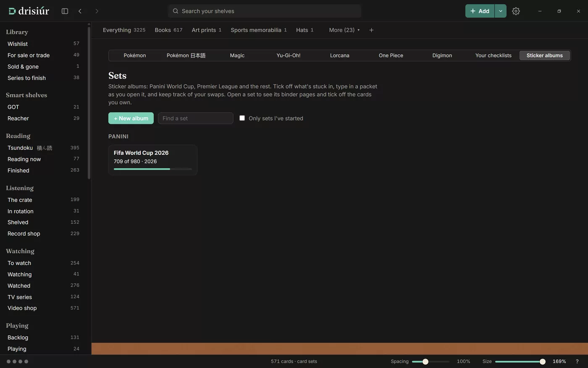Select the Pokémon card game segment
This screenshot has height=368, width=588.
[x=135, y=56]
